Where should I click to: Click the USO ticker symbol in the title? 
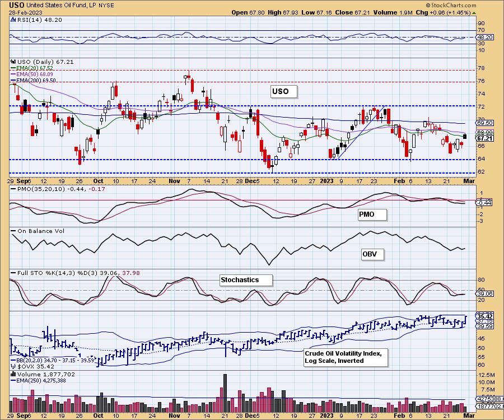(x=17, y=5)
